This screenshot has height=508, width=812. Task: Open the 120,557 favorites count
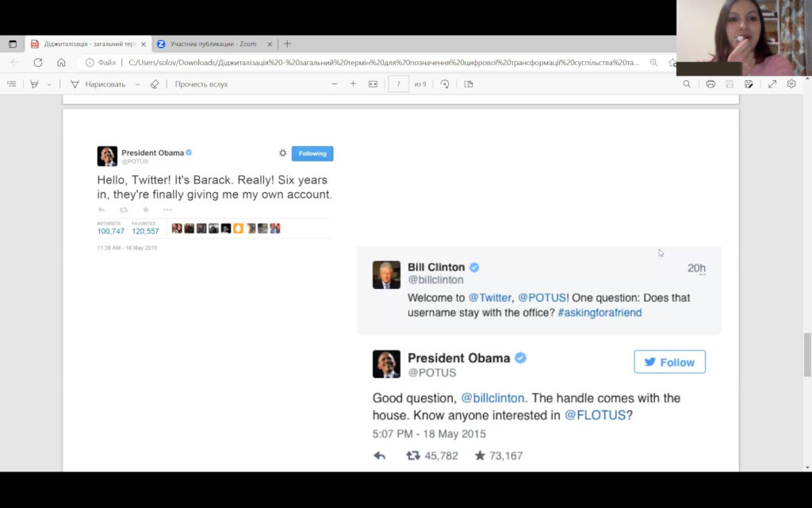click(x=146, y=231)
